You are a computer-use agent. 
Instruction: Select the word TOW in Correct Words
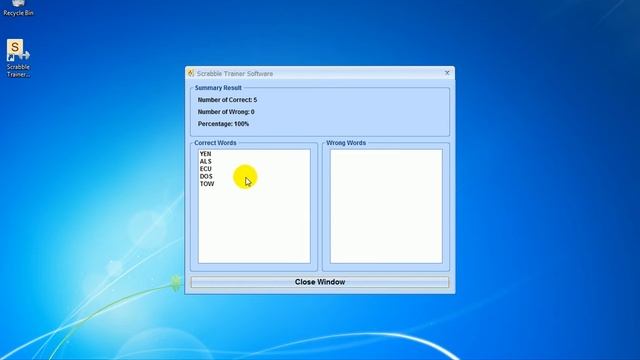point(207,184)
